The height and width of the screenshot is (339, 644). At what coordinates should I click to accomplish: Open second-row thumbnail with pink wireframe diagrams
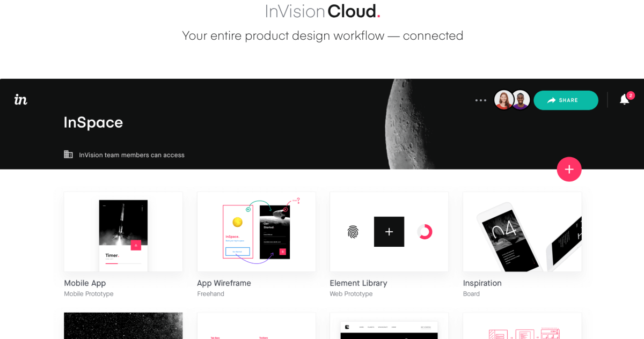click(522, 326)
